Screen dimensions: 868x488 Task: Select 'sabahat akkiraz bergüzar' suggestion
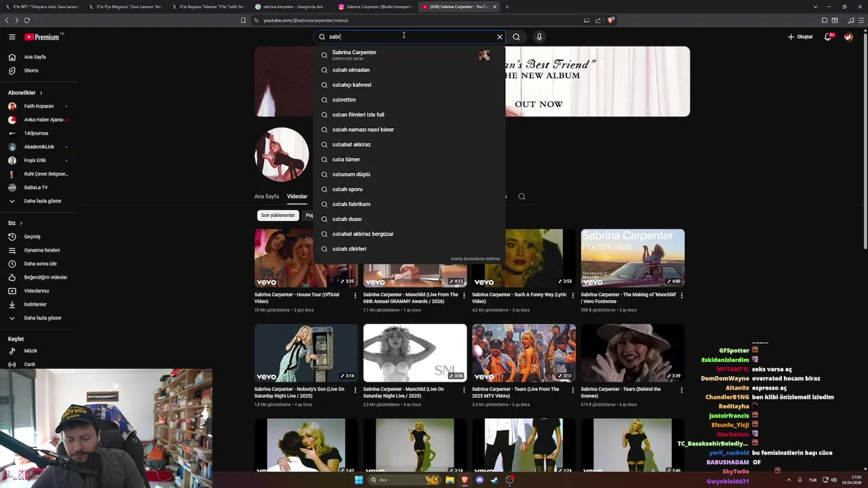tap(409, 234)
